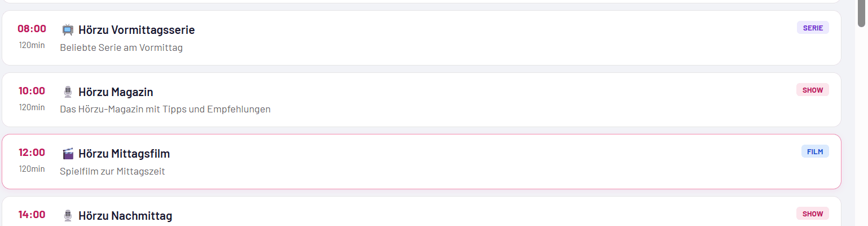The image size is (868, 226).
Task: Click the TV icon beside Hörzu Vormittagsserie
Action: pyautogui.click(x=68, y=30)
